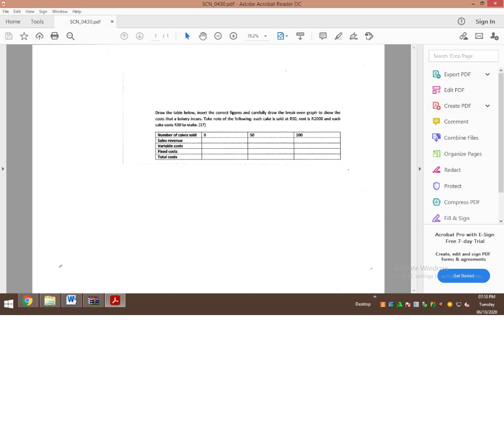This screenshot has height=448, width=504.
Task: Launch Chrome from the taskbar
Action: [28, 300]
